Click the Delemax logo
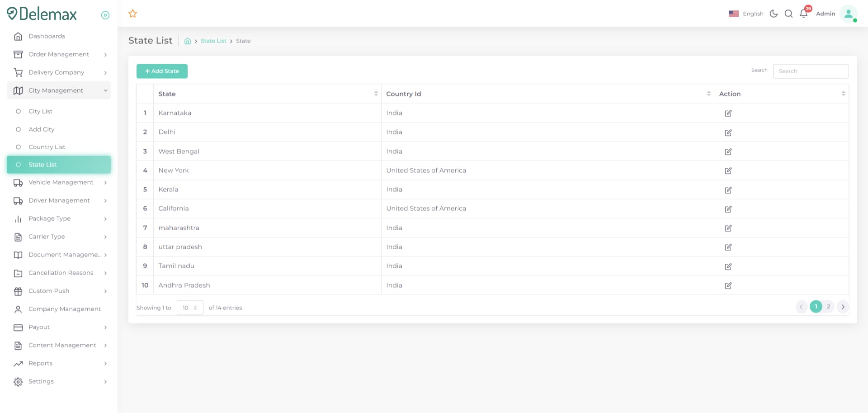 click(42, 14)
